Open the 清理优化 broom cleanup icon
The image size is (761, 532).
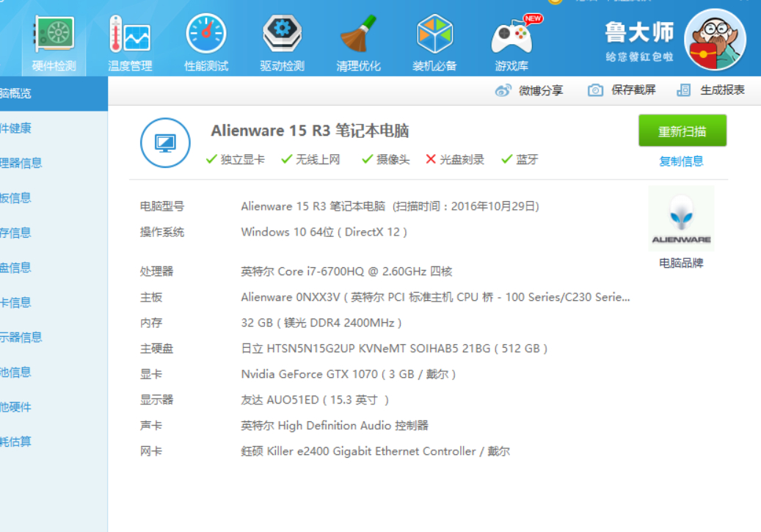pyautogui.click(x=358, y=34)
